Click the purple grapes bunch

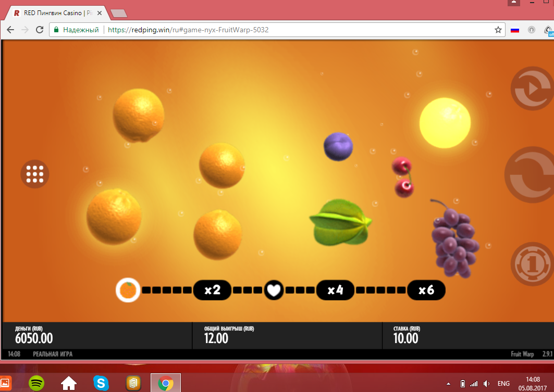coord(455,238)
